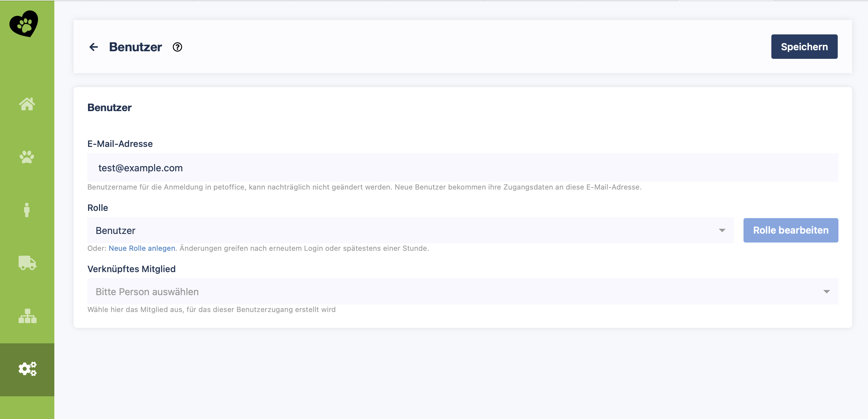Open the organization hierarchy sidebar icon

(x=28, y=316)
